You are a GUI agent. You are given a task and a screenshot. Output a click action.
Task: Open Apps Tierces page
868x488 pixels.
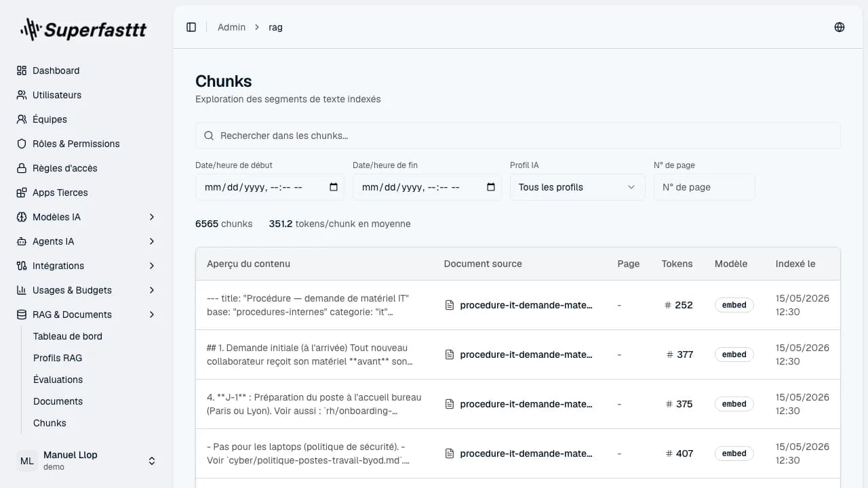click(x=87, y=192)
